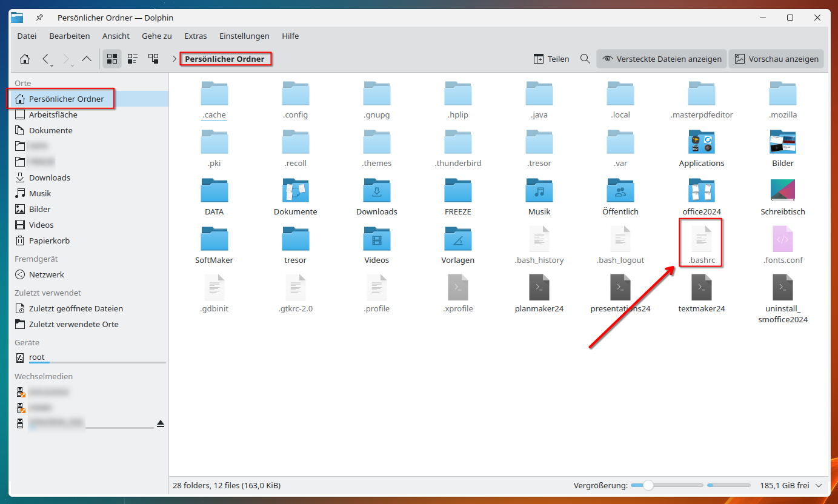Switch to Compact view mode
Screen dimensions: 838x504
point(133,59)
